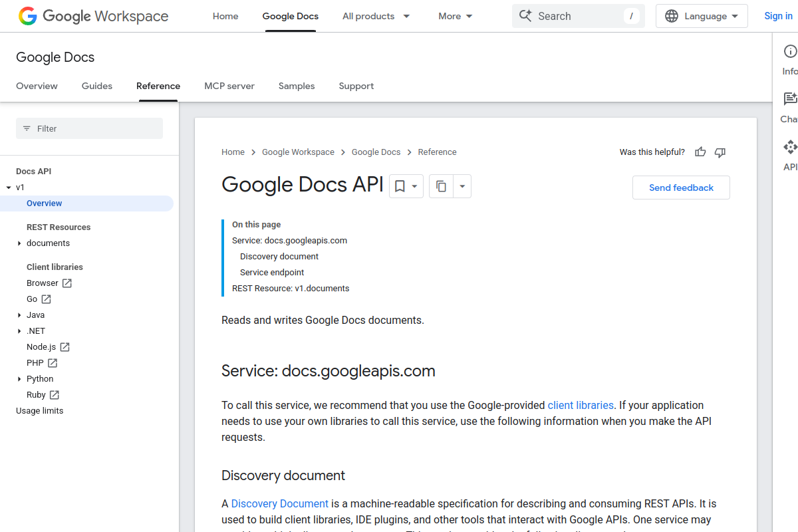Click the Google Docs page heading
This screenshot has width=798, height=532.
coord(55,57)
